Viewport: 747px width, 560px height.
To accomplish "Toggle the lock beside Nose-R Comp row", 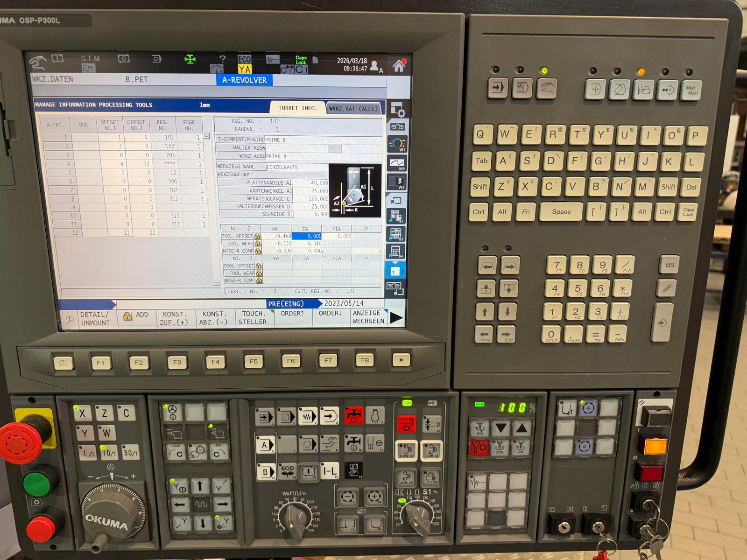I will point(258,251).
